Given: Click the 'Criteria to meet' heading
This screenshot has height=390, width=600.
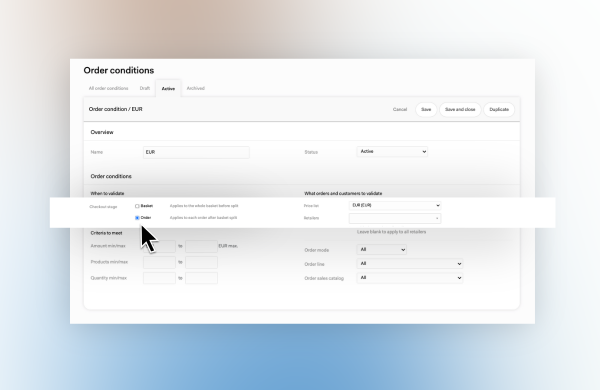Looking at the screenshot, I should click(x=106, y=233).
